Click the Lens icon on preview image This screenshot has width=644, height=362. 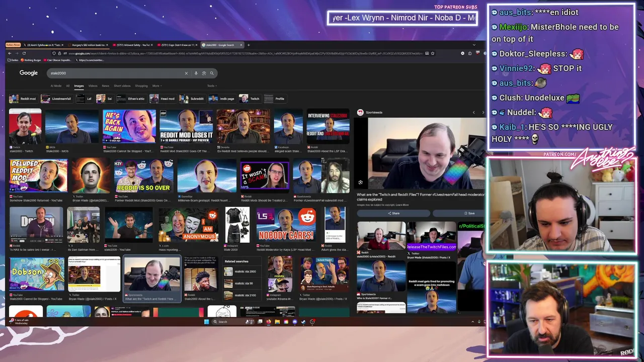click(x=360, y=183)
